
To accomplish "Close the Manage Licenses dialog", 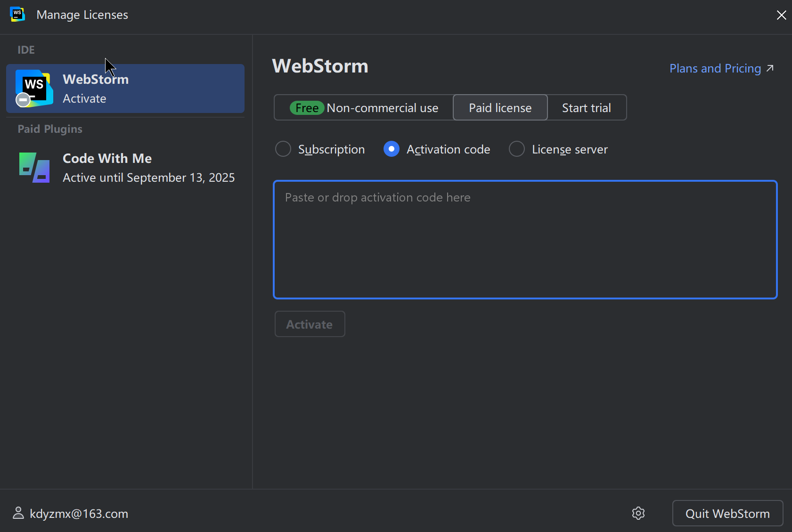I will click(x=781, y=15).
